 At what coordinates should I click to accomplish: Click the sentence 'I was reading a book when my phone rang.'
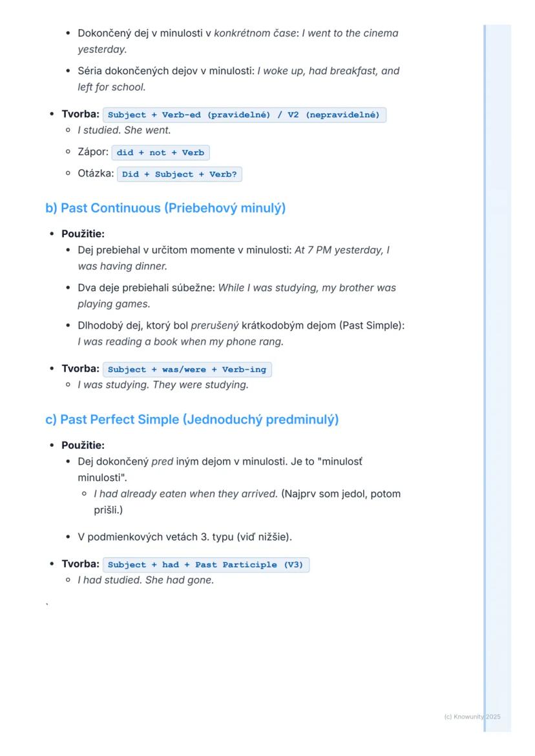coord(180,342)
